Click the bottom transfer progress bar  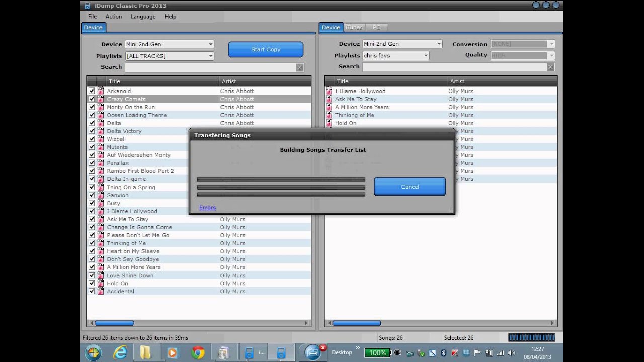[281, 195]
